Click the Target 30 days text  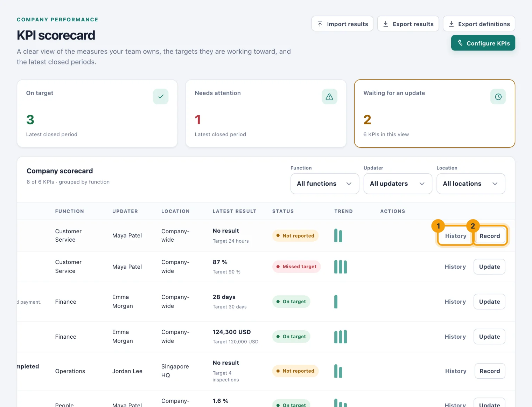click(x=230, y=307)
